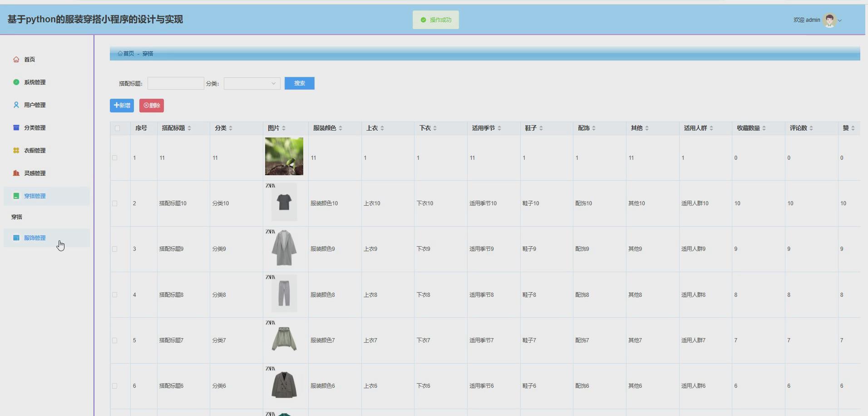
Task: Click the yellow grid icon for 衣橱管理
Action: pyautogui.click(x=16, y=150)
